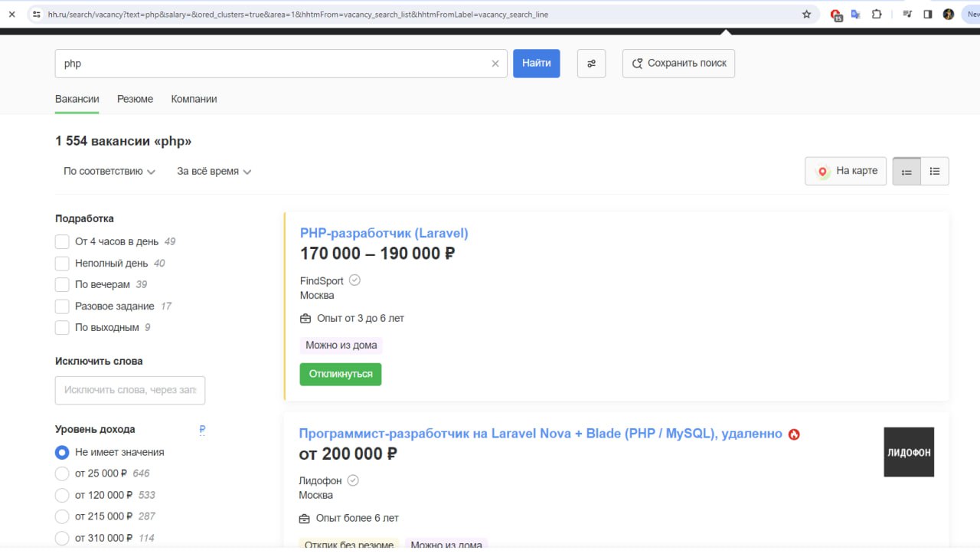The width and height of the screenshot is (980, 557).
Task: Open the Компании tab
Action: click(194, 99)
